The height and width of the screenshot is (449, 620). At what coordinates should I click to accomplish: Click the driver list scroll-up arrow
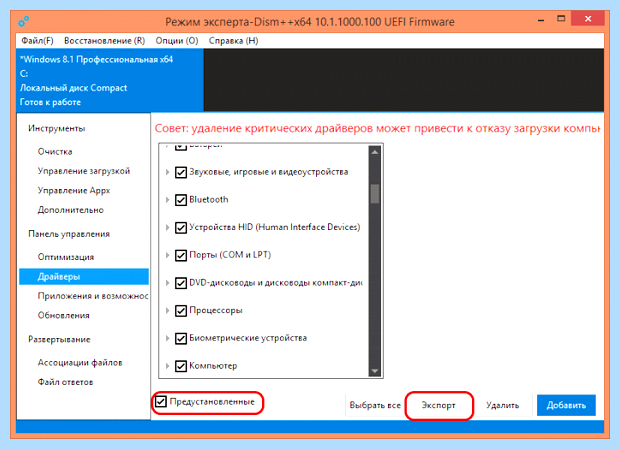375,152
